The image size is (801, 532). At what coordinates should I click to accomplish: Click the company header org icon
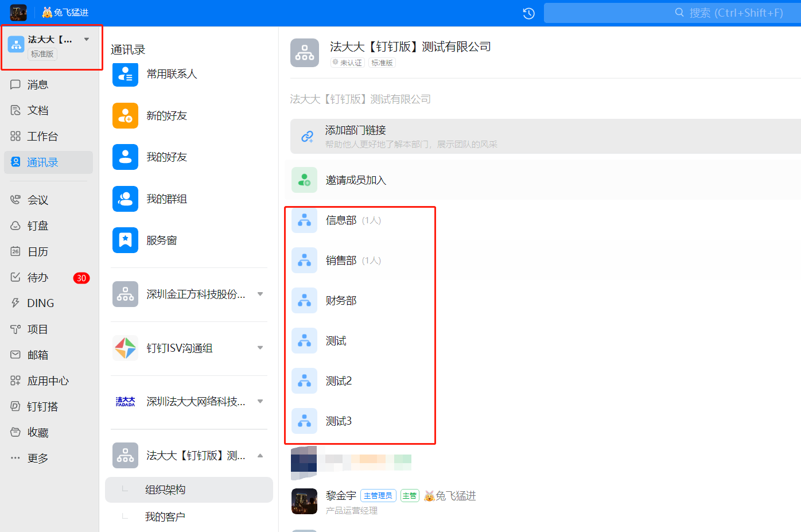click(x=305, y=53)
